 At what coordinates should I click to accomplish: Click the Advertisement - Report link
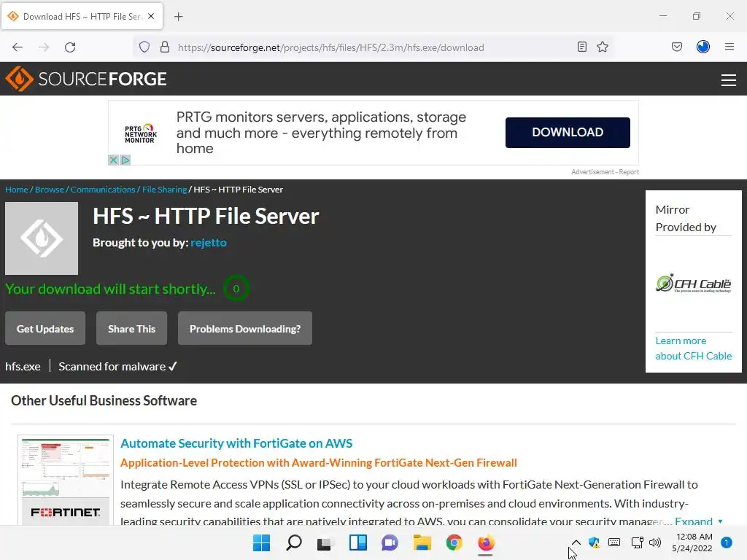(x=605, y=172)
